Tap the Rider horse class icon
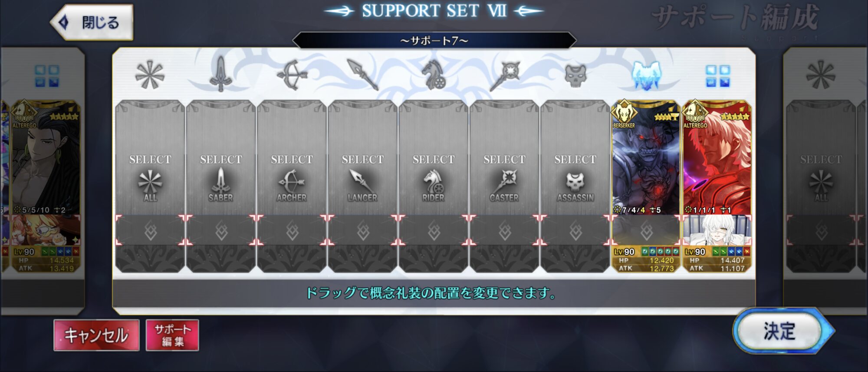Viewport: 868px width, 372px height. click(x=434, y=75)
